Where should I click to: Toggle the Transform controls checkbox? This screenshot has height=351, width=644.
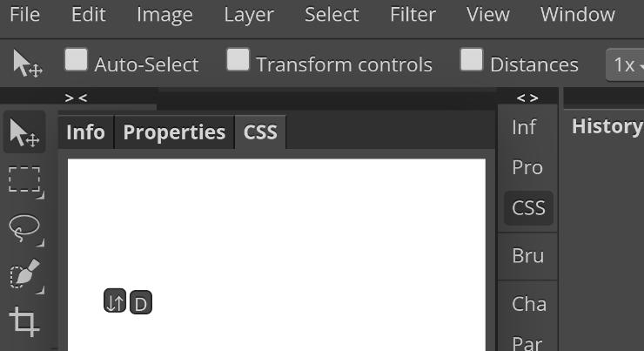click(x=238, y=60)
